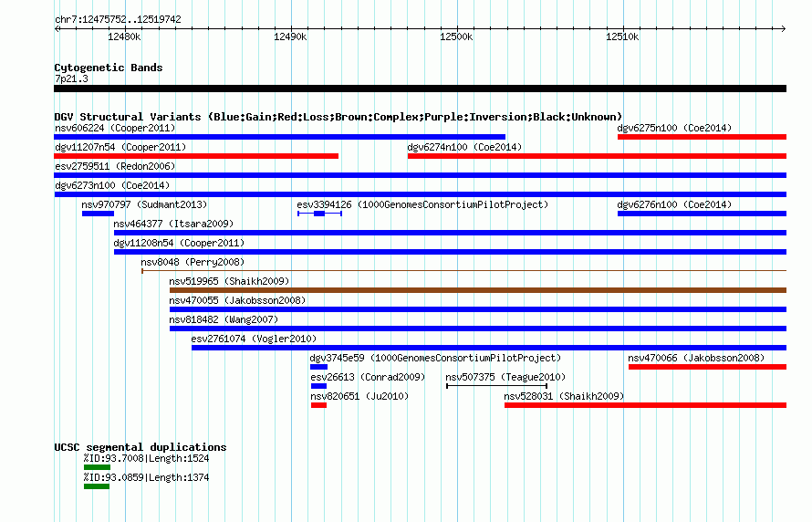
Task: Click the nsv606224 (Cooper2011) variant label
Action: coord(115,128)
